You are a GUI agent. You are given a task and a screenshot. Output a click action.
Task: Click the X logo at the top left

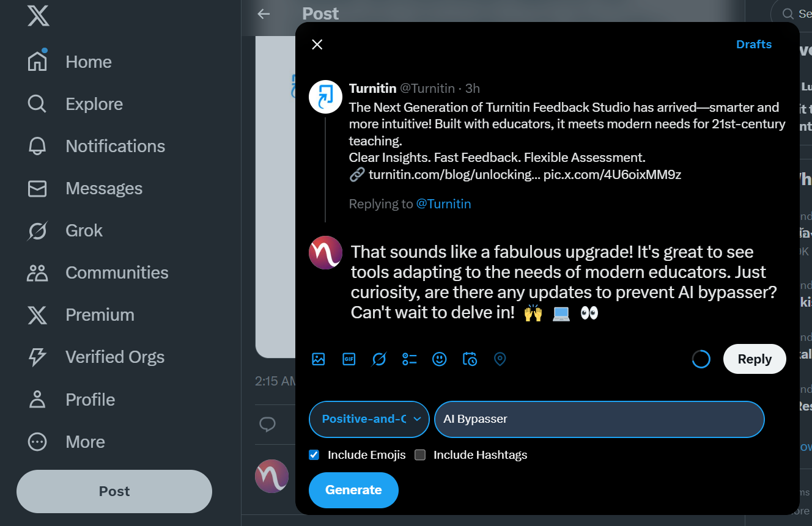click(38, 16)
